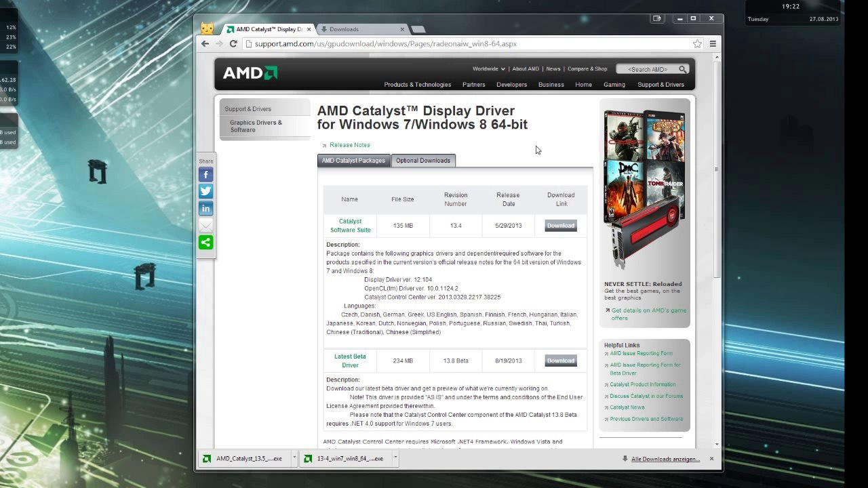Download Catalyst Software Suite 13.4

click(561, 226)
